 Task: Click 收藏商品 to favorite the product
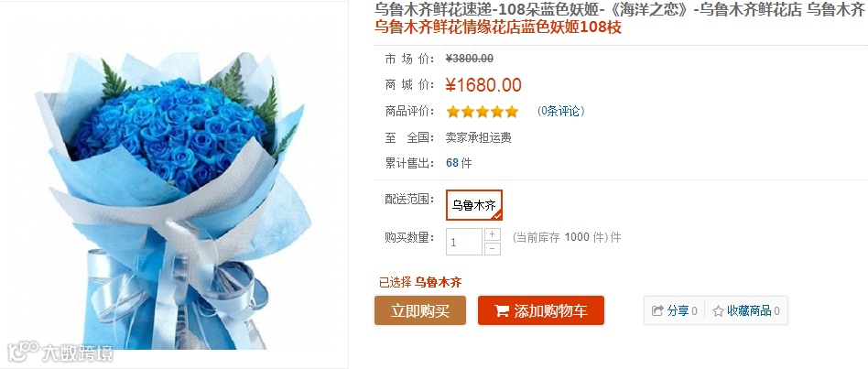click(749, 311)
